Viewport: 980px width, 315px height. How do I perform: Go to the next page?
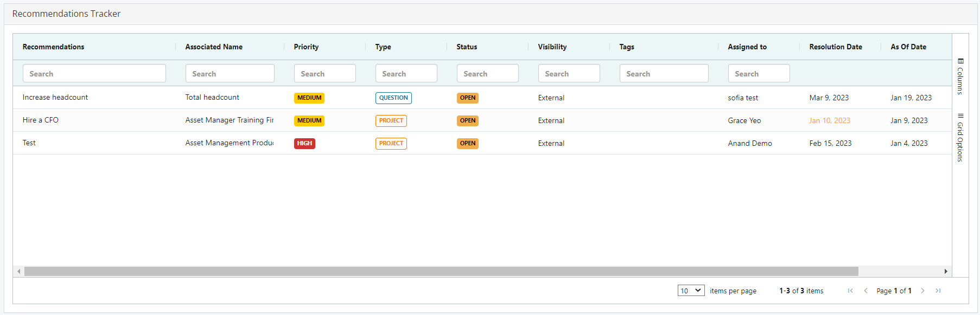tap(922, 291)
